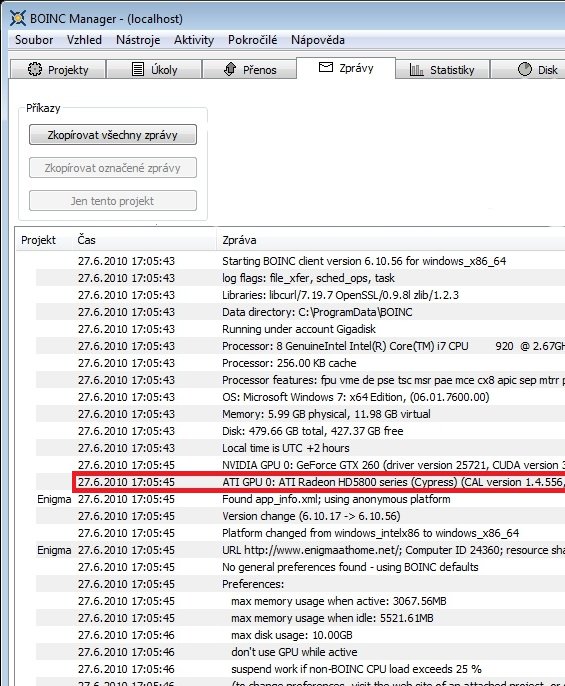Image resolution: width=565 pixels, height=686 pixels.
Task: Click Jen tento projekt button
Action: click(113, 201)
